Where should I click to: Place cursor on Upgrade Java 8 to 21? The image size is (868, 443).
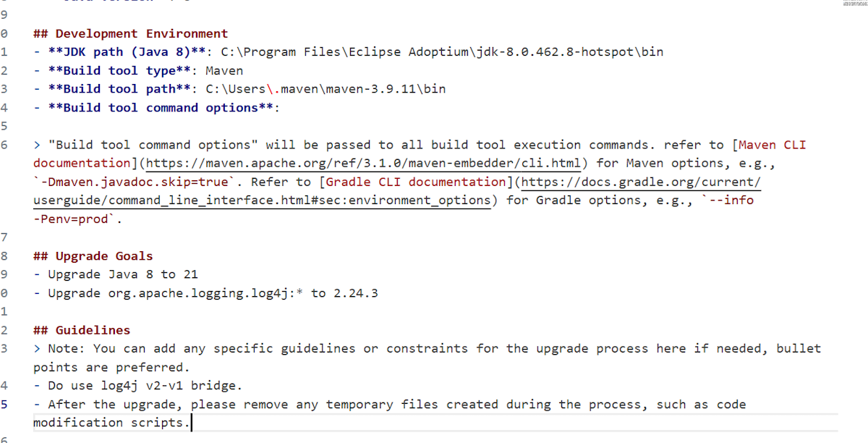pos(123,274)
